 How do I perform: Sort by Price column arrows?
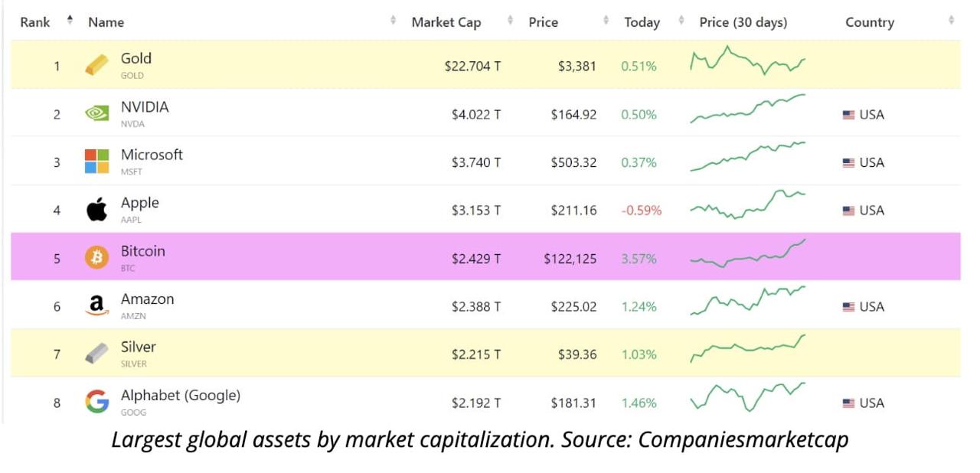tap(606, 21)
